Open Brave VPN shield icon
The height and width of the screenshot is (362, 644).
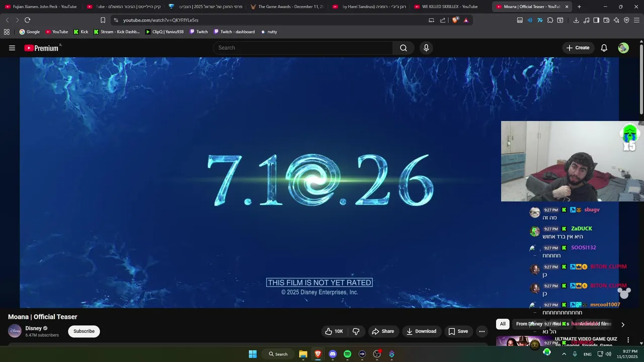pos(626,20)
